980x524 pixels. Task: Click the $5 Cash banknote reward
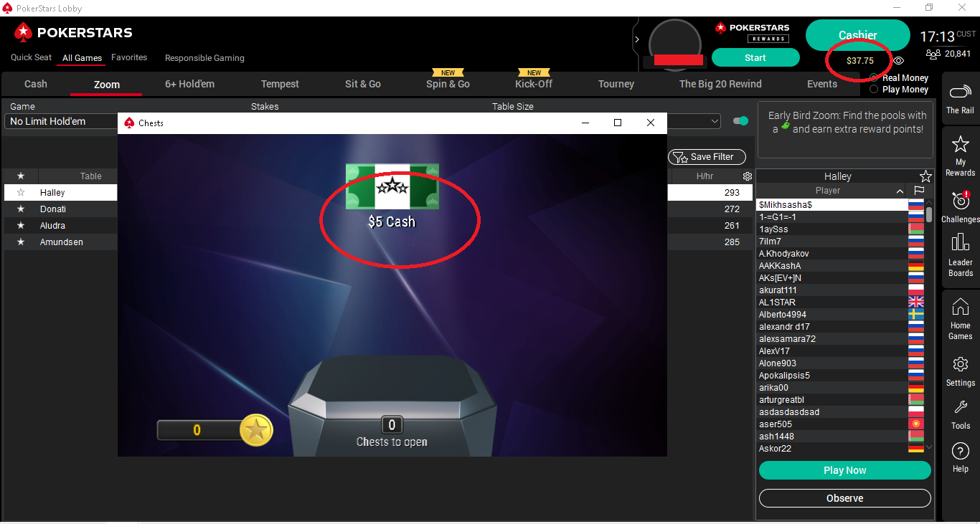392,186
